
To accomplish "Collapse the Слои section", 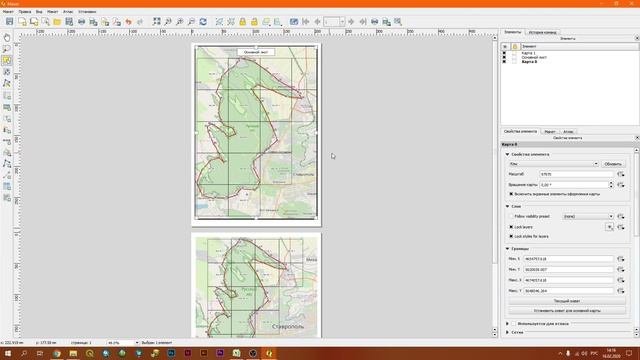I will click(x=507, y=207).
